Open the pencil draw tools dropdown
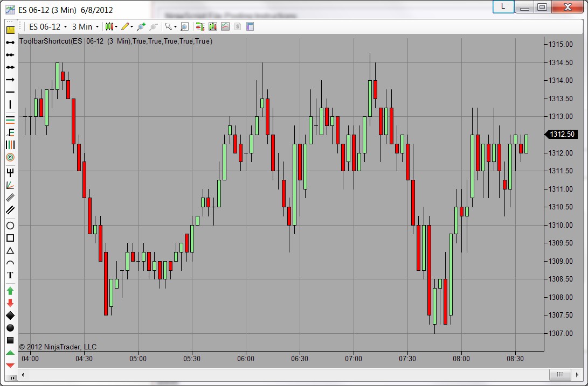 pyautogui.click(x=127, y=26)
